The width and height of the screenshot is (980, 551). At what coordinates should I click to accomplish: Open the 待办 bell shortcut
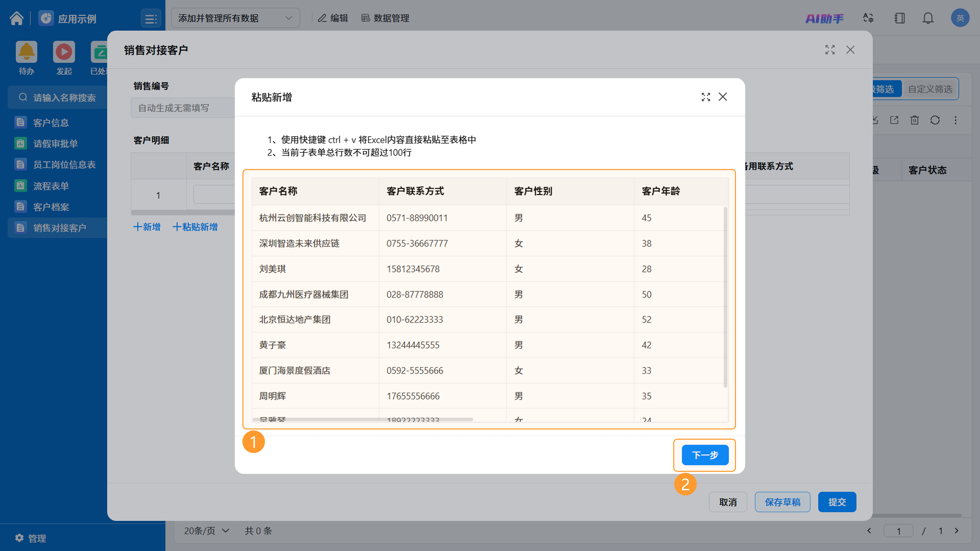pyautogui.click(x=26, y=52)
